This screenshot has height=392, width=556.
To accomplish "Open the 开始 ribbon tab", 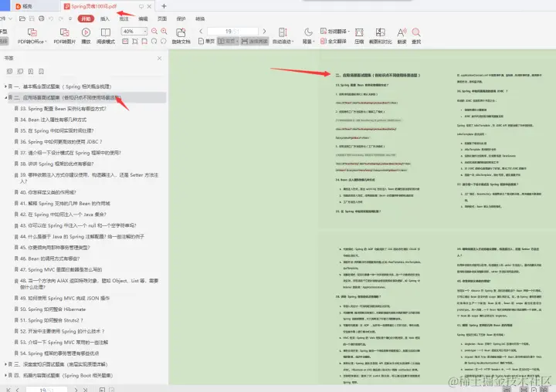I will click(86, 19).
